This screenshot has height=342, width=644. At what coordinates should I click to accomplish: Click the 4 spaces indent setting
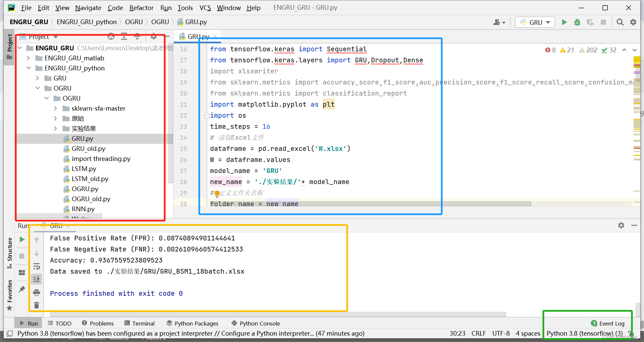(528, 333)
